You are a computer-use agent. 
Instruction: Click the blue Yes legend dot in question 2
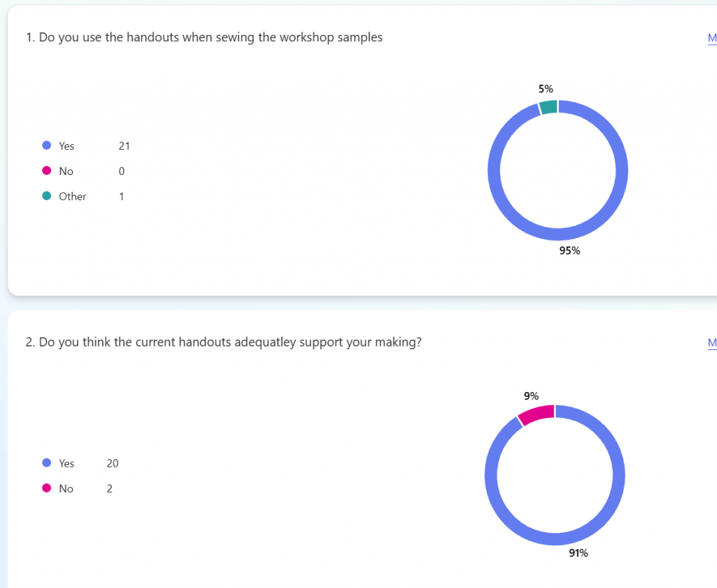coord(47,463)
